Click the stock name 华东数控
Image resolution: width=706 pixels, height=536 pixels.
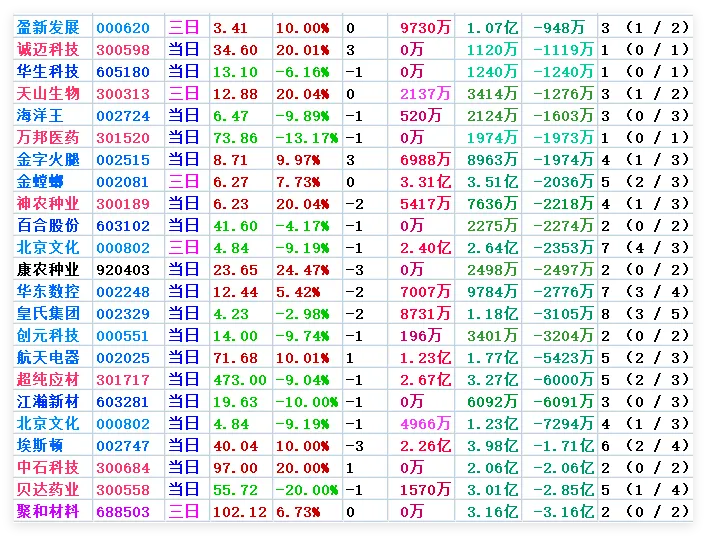pos(48,292)
